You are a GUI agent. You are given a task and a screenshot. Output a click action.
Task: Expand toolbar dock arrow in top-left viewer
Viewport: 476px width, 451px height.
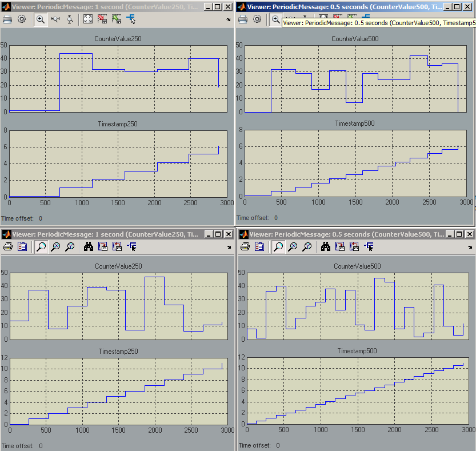(229, 20)
